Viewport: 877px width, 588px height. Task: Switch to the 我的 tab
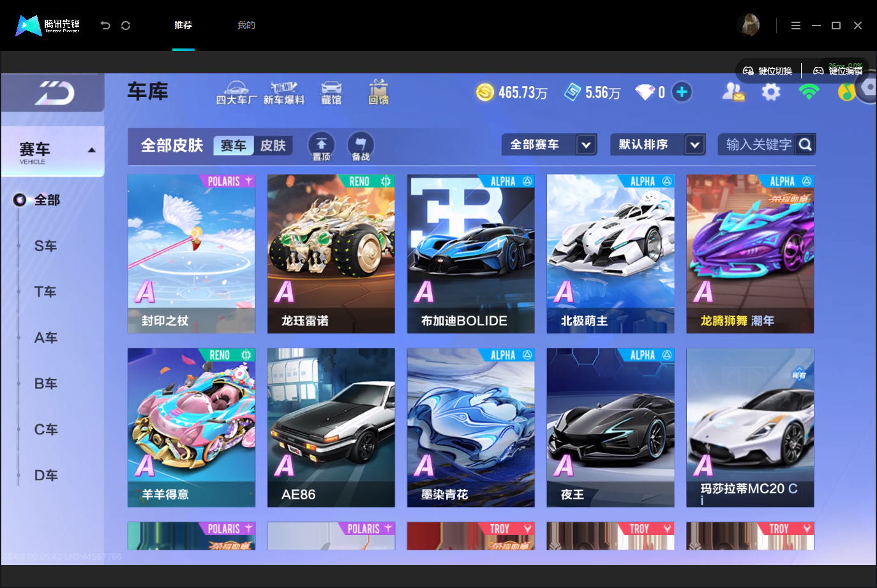[x=246, y=26]
